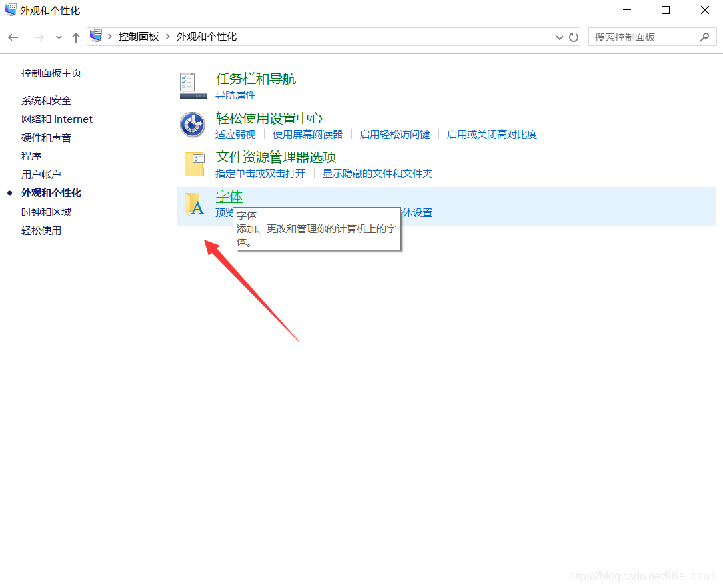Viewport: 723px width, 588px height.
Task: Maximize the 外观和个性化 window
Action: tap(666, 10)
